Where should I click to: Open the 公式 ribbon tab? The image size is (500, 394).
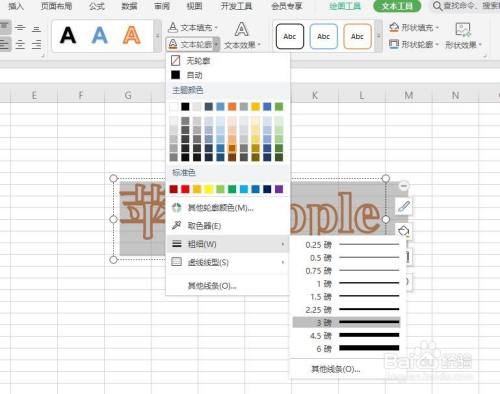point(97,6)
